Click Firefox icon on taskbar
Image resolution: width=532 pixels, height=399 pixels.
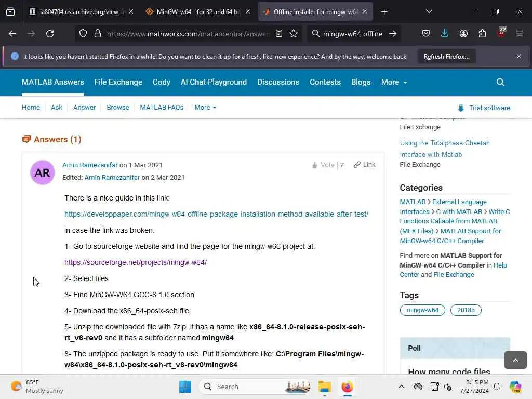(x=347, y=387)
